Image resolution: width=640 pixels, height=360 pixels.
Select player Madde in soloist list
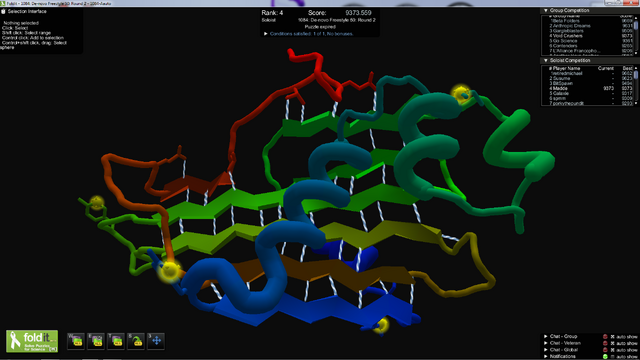click(x=560, y=89)
